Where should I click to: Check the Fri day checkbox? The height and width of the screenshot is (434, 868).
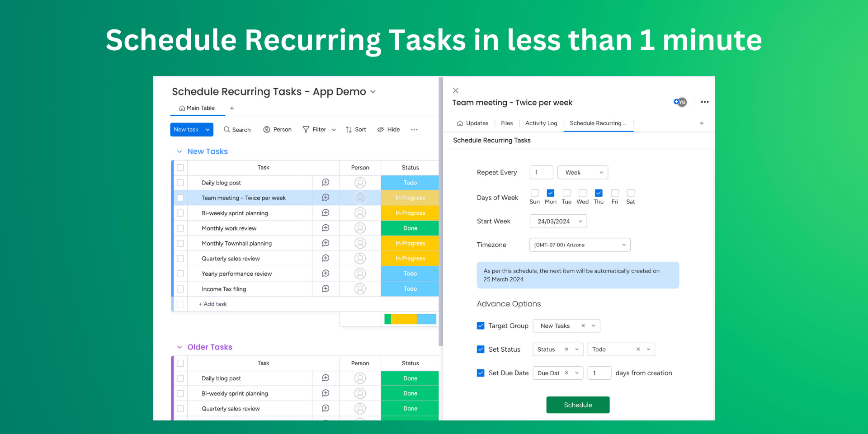(x=614, y=193)
